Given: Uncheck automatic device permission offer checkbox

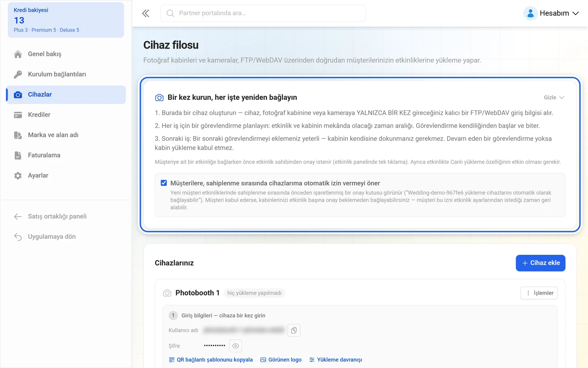Looking at the screenshot, I should pyautogui.click(x=164, y=183).
